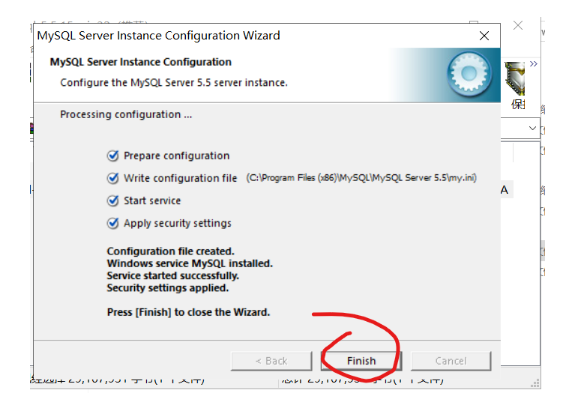Click 'Configure the MySQL Server 5.5 server instance.' text
The image size is (571, 408).
pyautogui.click(x=174, y=83)
